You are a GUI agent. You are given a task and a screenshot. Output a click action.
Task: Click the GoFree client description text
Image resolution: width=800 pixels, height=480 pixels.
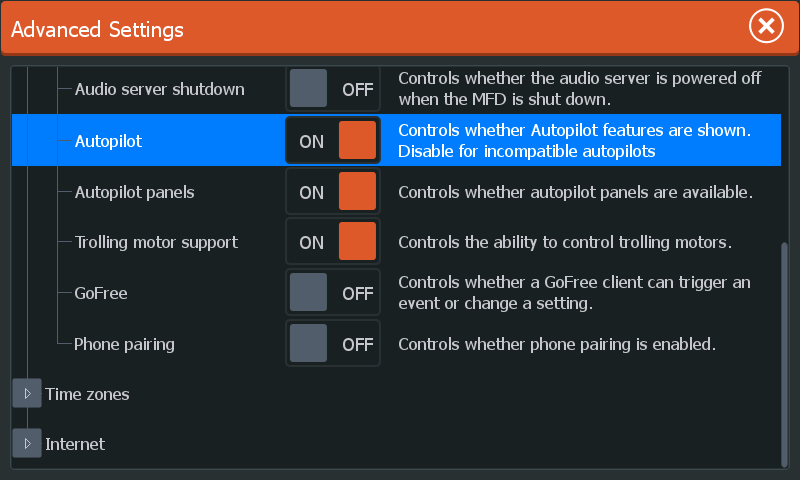point(574,293)
